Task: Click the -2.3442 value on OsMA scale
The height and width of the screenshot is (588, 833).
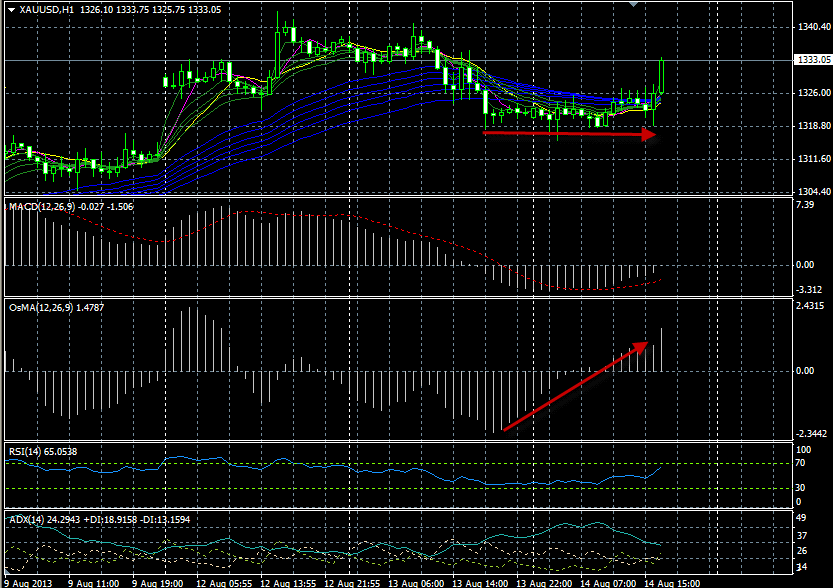Action: pos(812,434)
